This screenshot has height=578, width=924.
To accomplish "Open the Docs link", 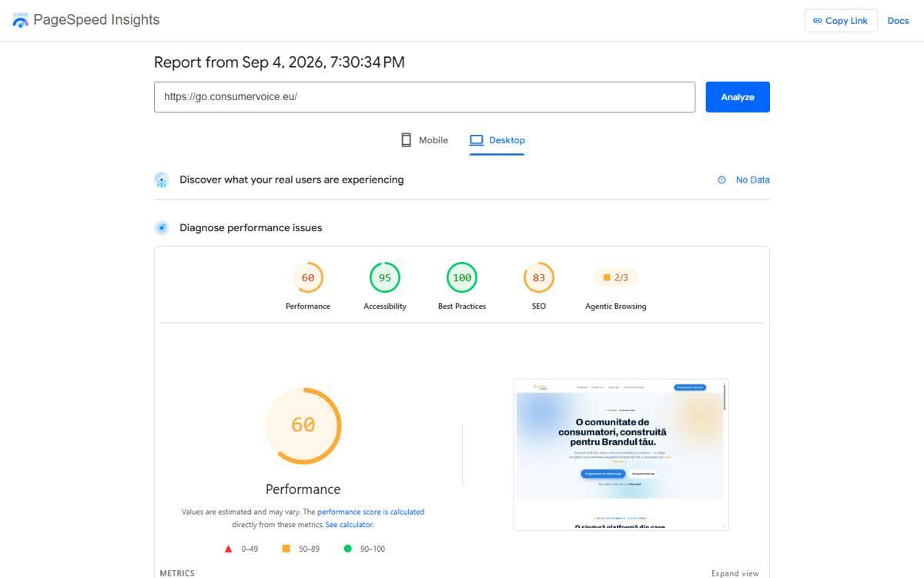I will click(898, 21).
